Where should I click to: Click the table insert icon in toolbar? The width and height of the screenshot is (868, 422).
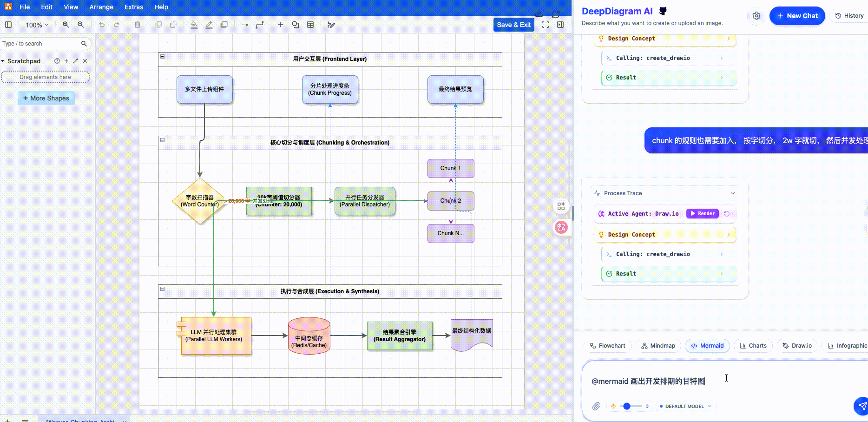[x=310, y=25]
